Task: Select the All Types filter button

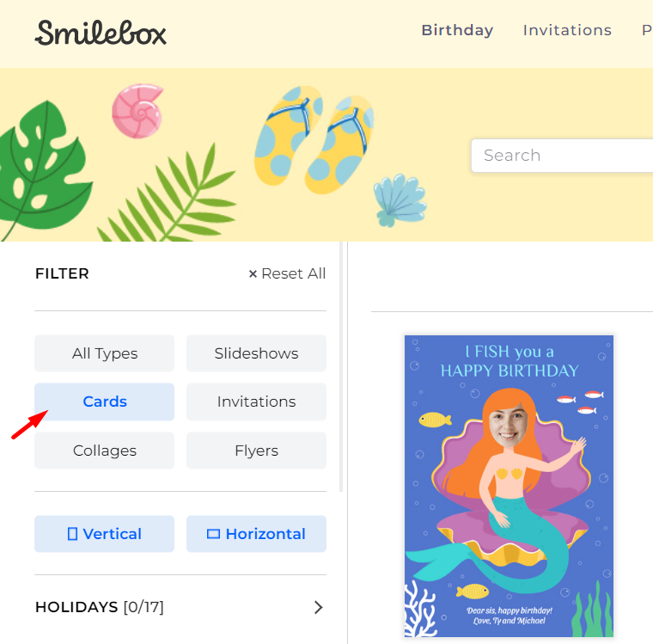Action: click(105, 353)
